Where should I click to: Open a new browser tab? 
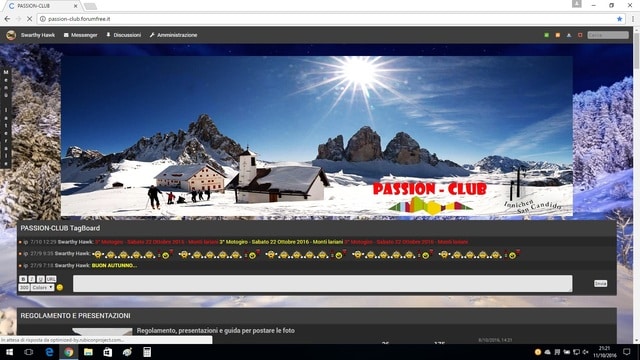(90, 6)
